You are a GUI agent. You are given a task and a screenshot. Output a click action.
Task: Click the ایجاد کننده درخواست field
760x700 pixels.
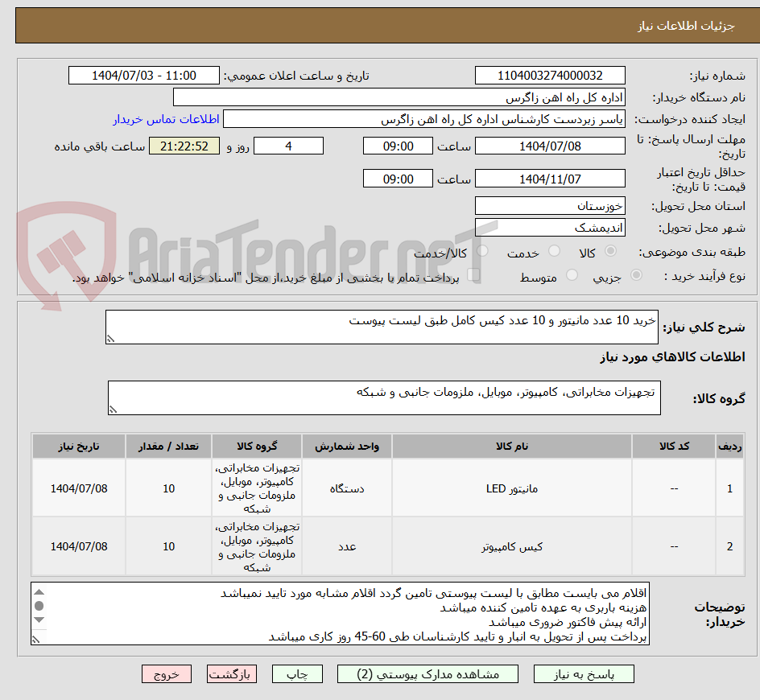tap(424, 119)
